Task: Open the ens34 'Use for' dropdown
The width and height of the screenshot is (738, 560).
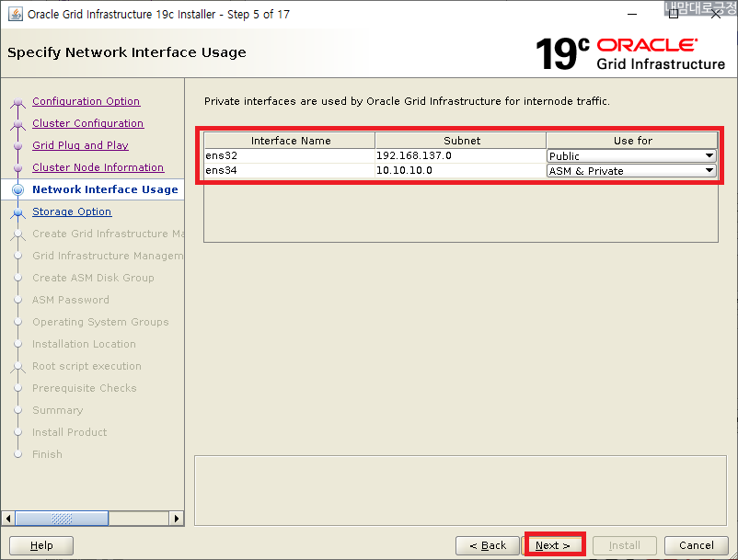Action: pos(631,171)
